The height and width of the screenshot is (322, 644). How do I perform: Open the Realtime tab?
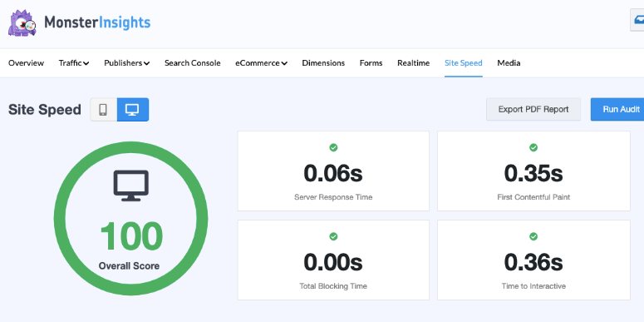413,63
